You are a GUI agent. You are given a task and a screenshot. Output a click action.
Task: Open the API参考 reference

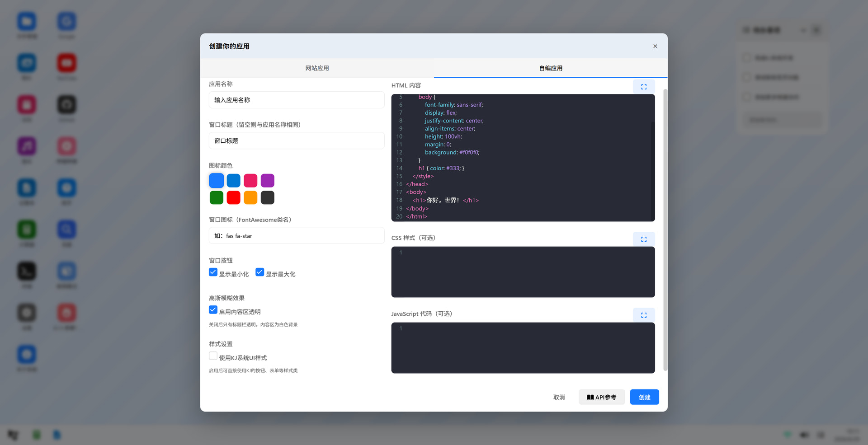coord(602,397)
